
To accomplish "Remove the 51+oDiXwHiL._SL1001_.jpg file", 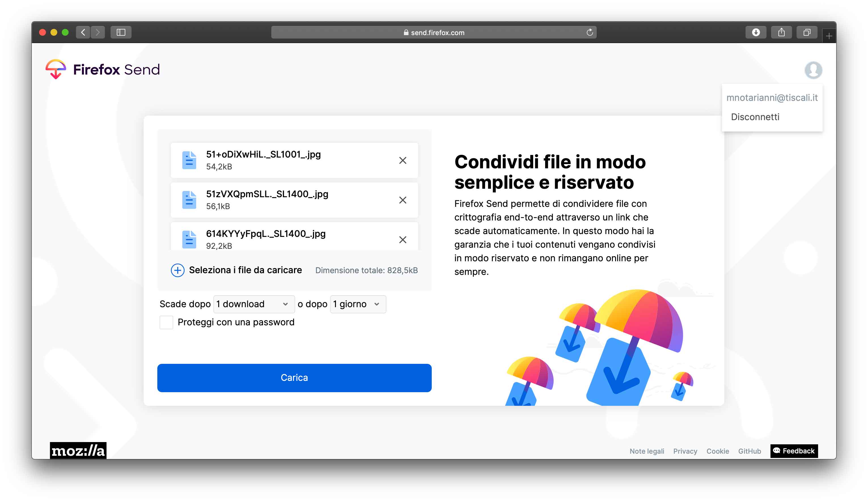I will click(x=402, y=160).
